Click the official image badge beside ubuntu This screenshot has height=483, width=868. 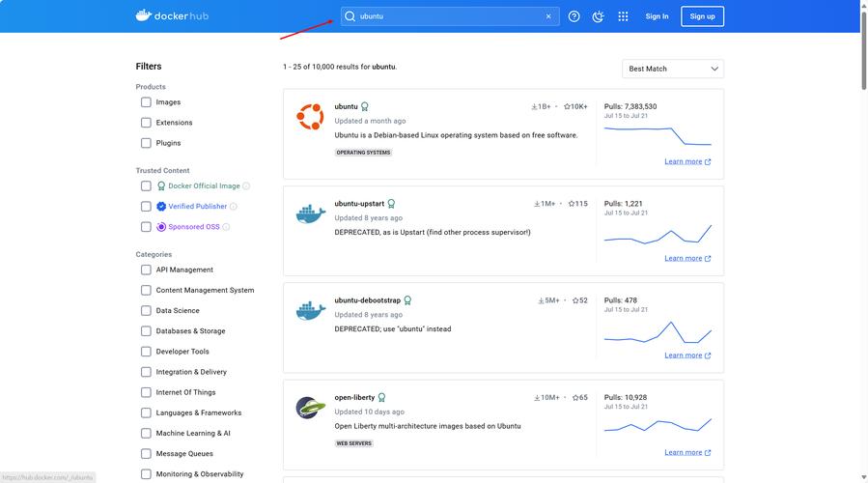(365, 106)
